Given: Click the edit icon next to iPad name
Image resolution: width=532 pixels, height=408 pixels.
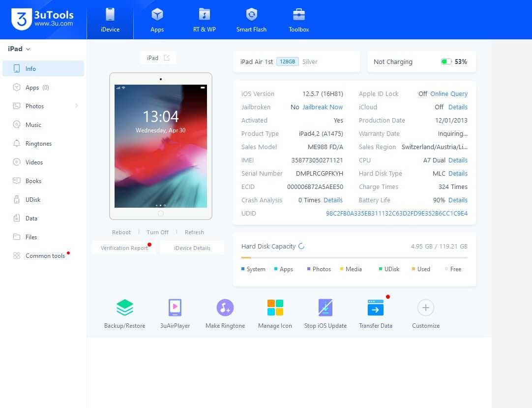Looking at the screenshot, I should pos(167,58).
